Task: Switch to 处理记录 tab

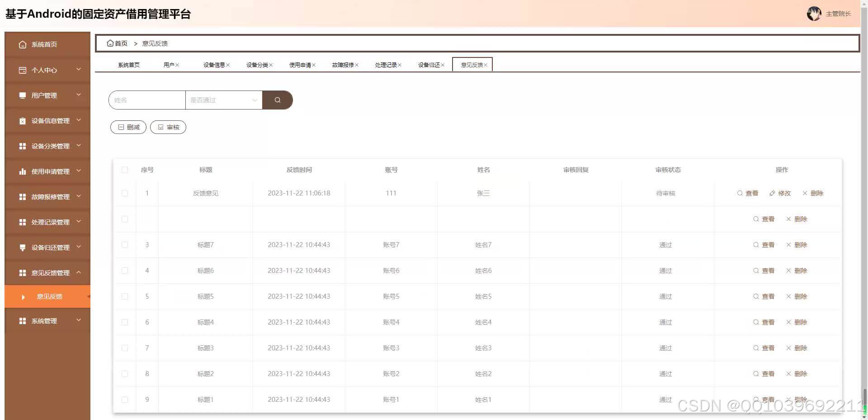Action: (386, 65)
